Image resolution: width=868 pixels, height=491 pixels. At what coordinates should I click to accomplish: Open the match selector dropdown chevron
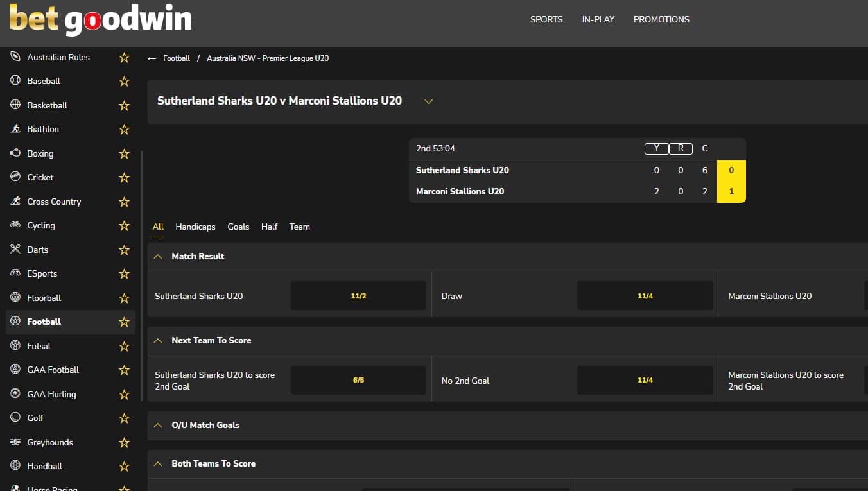click(x=429, y=101)
